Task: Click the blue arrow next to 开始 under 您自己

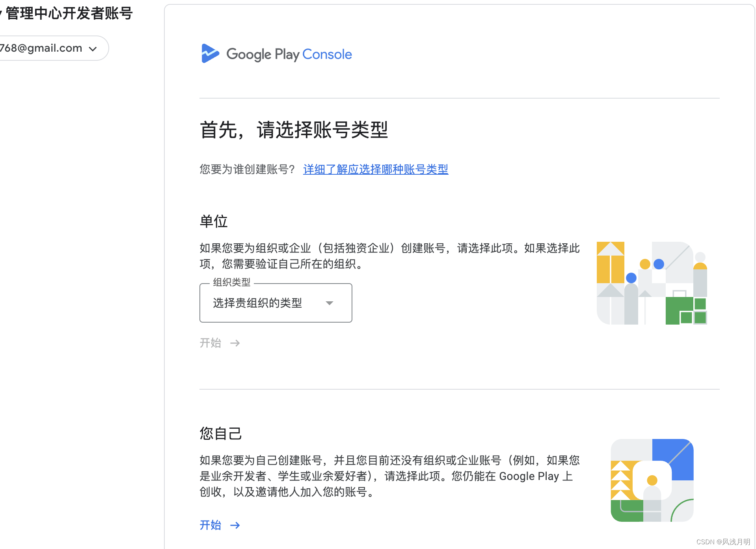Action: [235, 525]
